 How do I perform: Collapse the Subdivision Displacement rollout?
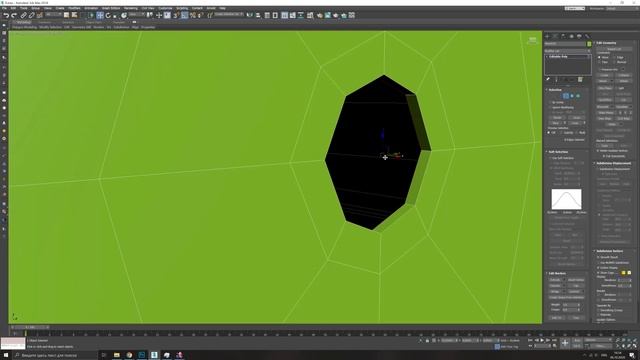pyautogui.click(x=613, y=163)
